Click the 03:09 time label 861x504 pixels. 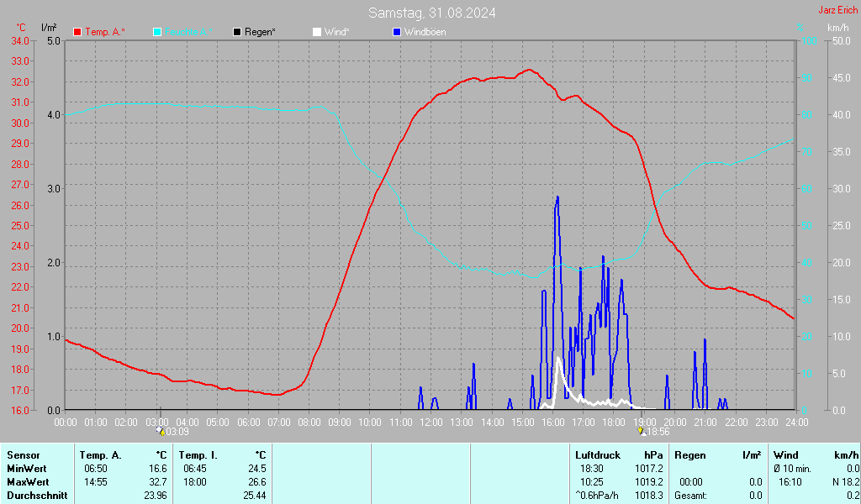coord(177,432)
